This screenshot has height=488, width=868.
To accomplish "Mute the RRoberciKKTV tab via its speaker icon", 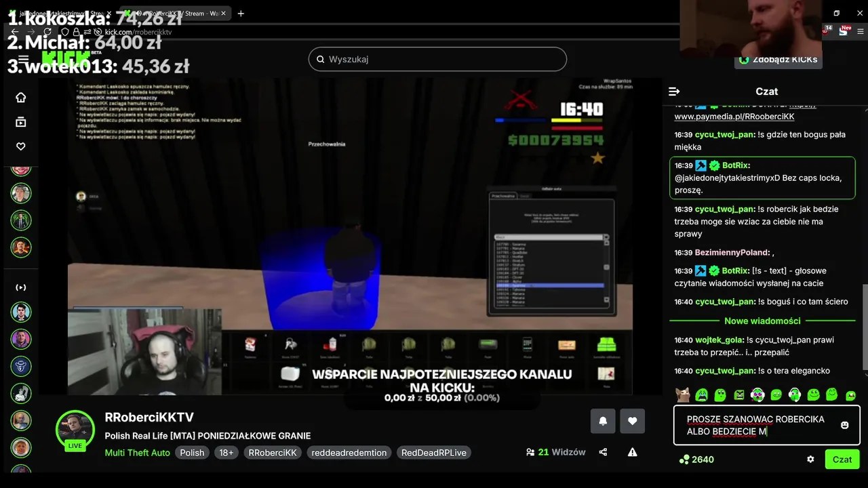I will pos(139,13).
